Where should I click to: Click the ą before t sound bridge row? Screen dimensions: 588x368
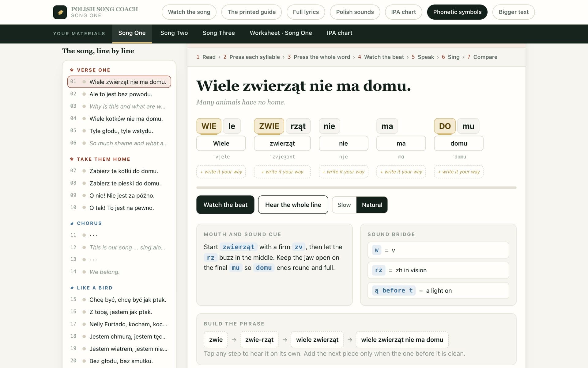point(438,290)
